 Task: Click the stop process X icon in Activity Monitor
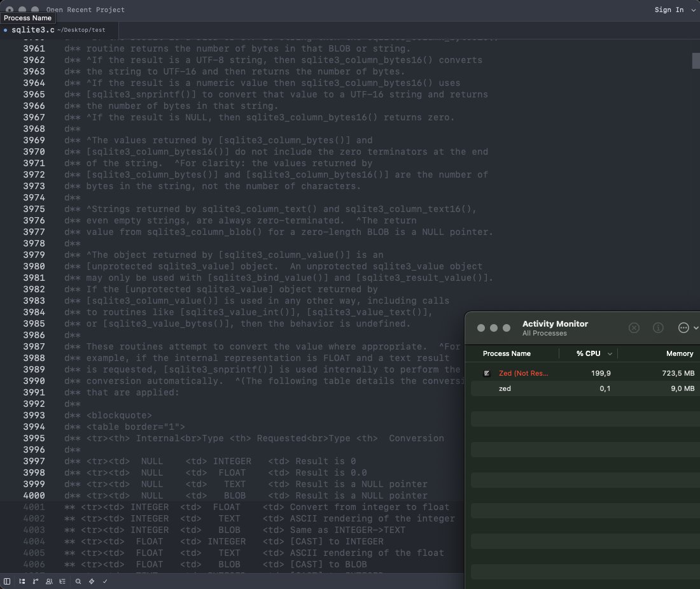pyautogui.click(x=634, y=328)
